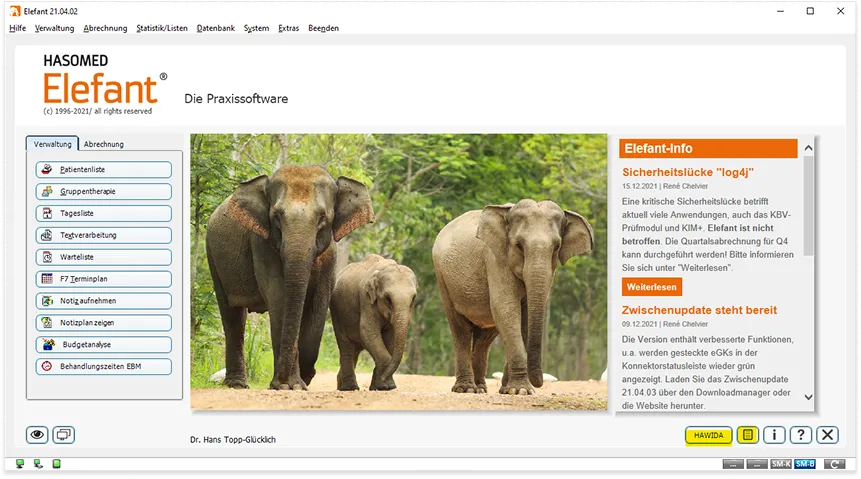The width and height of the screenshot is (861, 479).
Task: Click the X button beside help icon
Action: 828,435
